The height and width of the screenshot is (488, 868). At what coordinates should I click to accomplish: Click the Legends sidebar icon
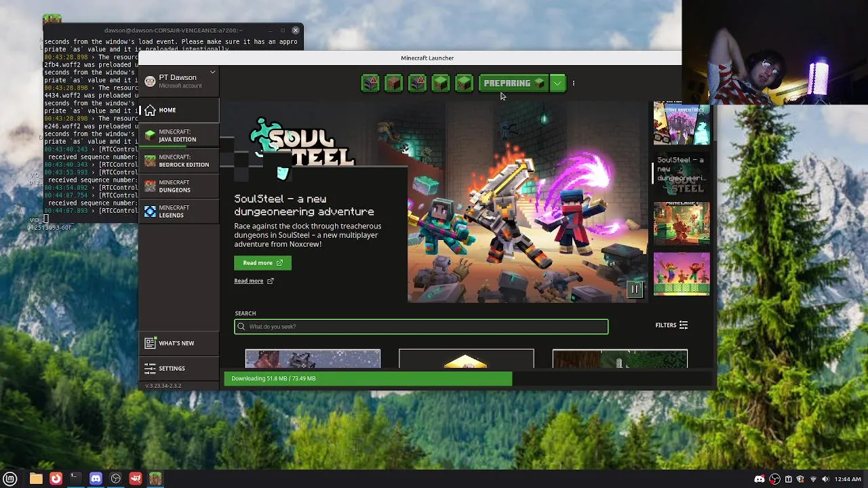(x=150, y=211)
